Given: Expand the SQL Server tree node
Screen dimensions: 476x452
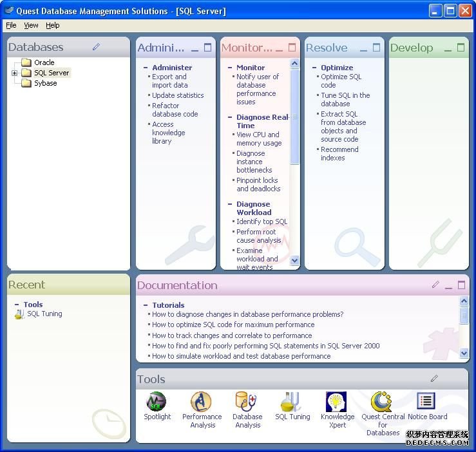Looking at the screenshot, I should tap(15, 73).
